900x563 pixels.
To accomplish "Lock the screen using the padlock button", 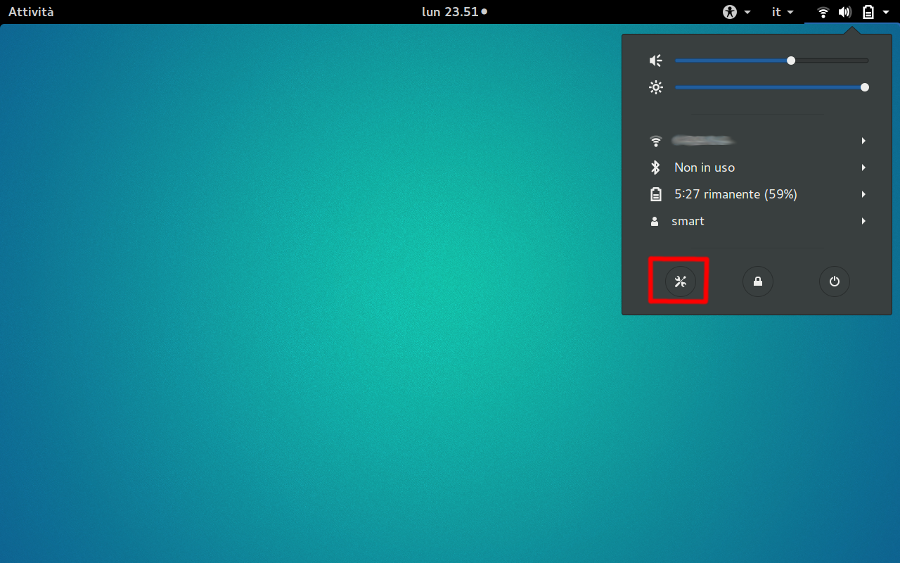I will [x=757, y=282].
